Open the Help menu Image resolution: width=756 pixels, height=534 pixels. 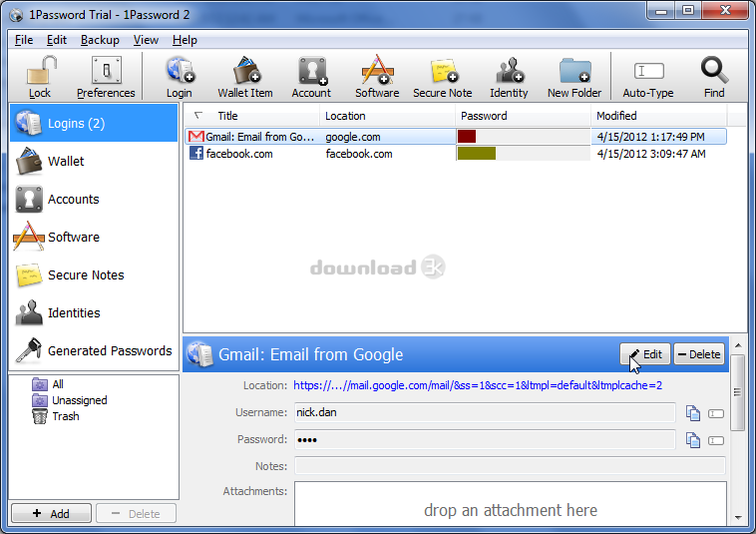tap(185, 40)
